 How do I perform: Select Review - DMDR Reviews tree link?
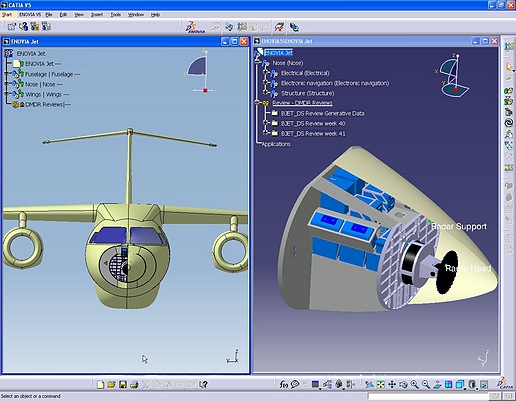click(302, 103)
